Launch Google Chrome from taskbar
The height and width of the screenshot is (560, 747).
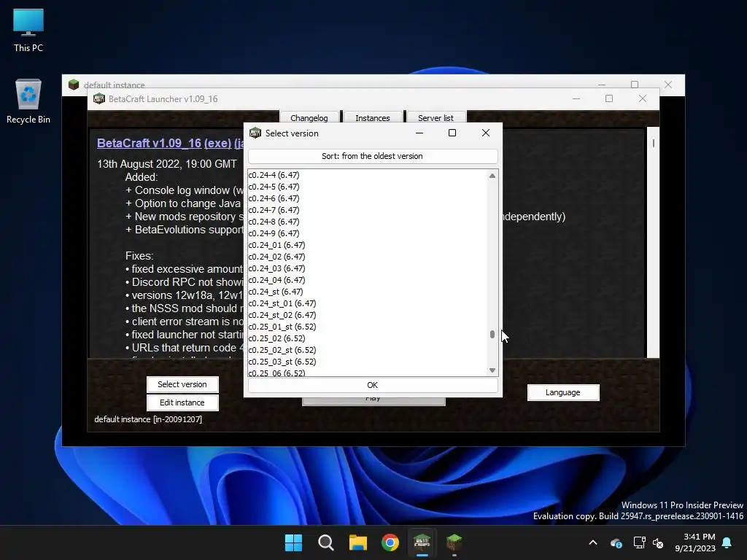(x=390, y=542)
